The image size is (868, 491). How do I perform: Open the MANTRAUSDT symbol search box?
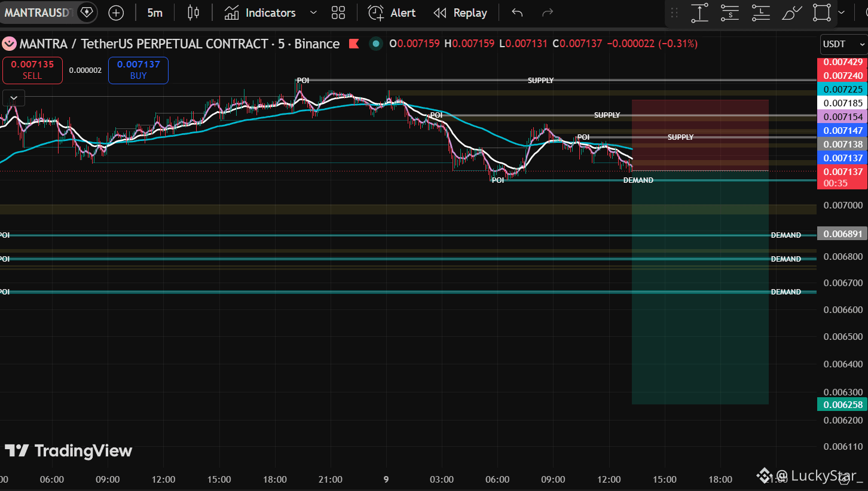[39, 13]
